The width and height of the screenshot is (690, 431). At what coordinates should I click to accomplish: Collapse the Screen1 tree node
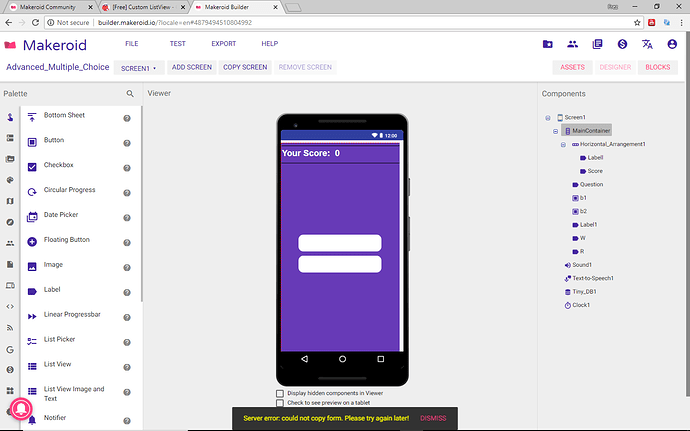(548, 118)
